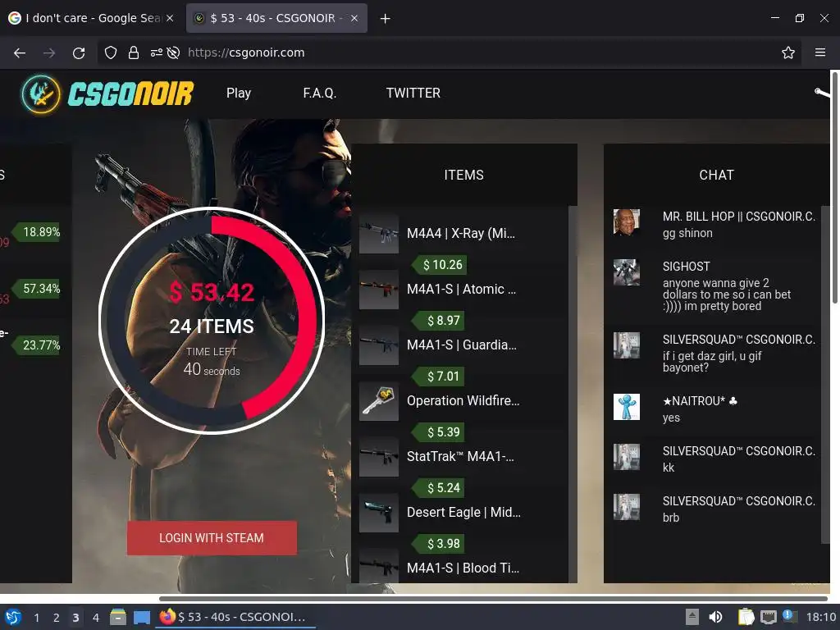This screenshot has width=840, height=630.
Task: Bookmark this page with the star
Action: click(x=787, y=52)
